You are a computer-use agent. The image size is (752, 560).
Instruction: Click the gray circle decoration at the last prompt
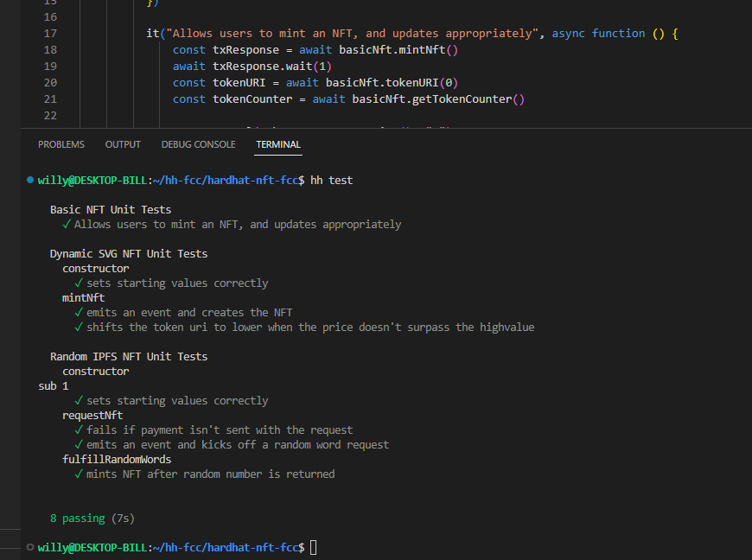30,547
